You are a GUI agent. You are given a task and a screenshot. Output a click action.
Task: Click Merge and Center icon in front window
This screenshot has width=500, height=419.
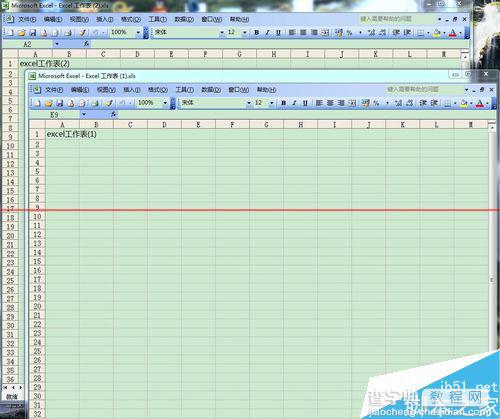pos(352,103)
